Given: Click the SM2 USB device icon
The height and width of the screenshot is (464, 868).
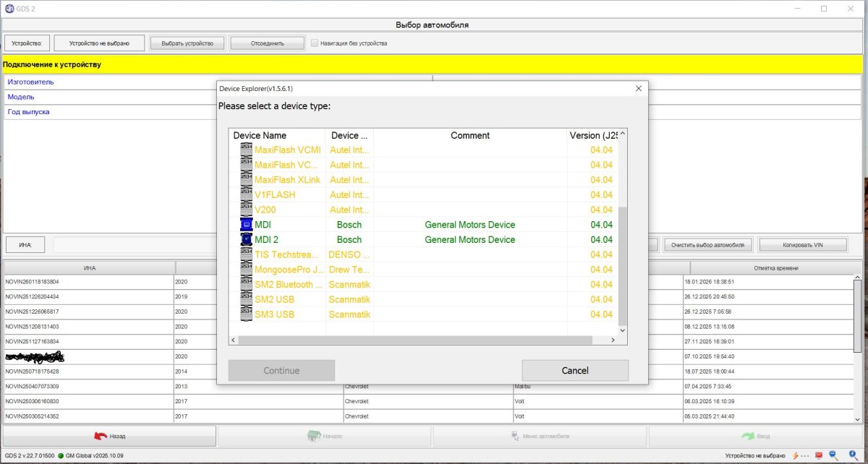Looking at the screenshot, I should click(246, 299).
